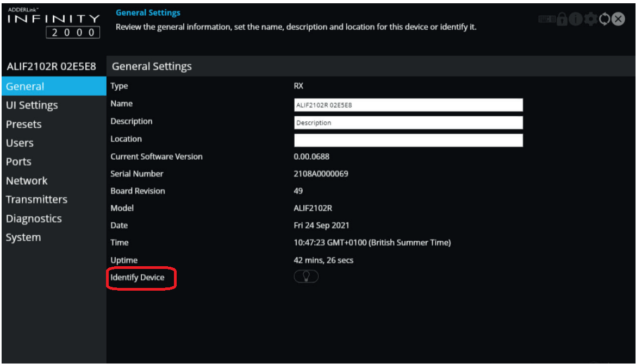Click the ALIF2102R 02E5E8 sidebar device title
This screenshot has width=636, height=364.
click(x=52, y=66)
